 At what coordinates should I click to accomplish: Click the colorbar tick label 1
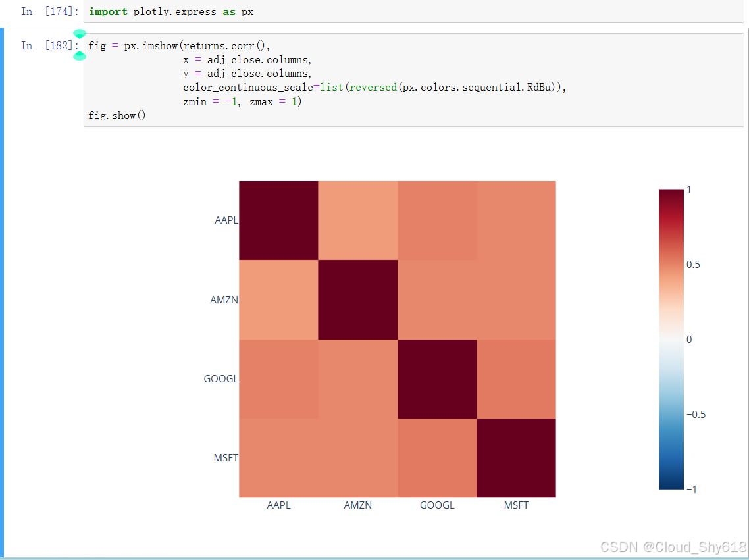(x=689, y=190)
